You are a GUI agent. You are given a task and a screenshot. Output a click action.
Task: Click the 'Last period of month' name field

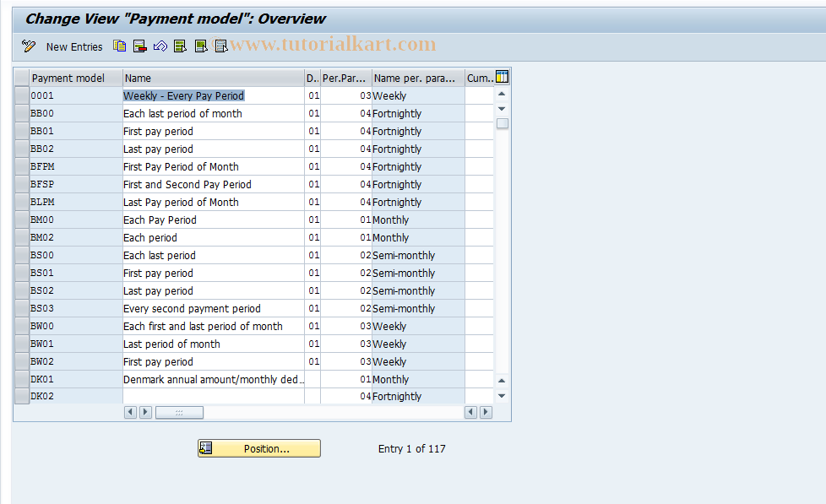click(x=214, y=344)
